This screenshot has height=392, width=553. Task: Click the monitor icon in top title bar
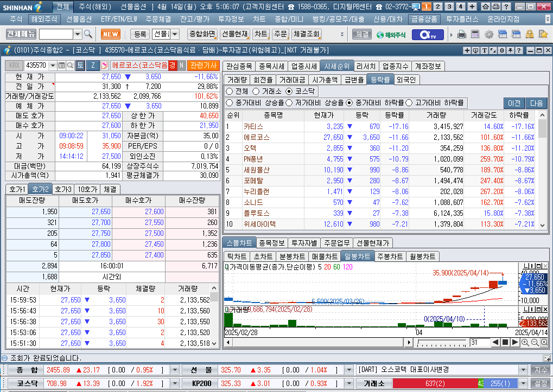(416, 7)
